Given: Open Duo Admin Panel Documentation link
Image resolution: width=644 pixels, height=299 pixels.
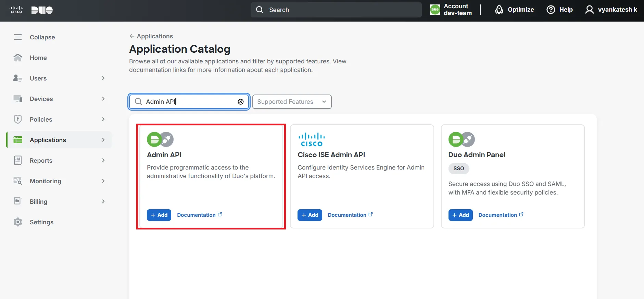Looking at the screenshot, I should pyautogui.click(x=497, y=215).
